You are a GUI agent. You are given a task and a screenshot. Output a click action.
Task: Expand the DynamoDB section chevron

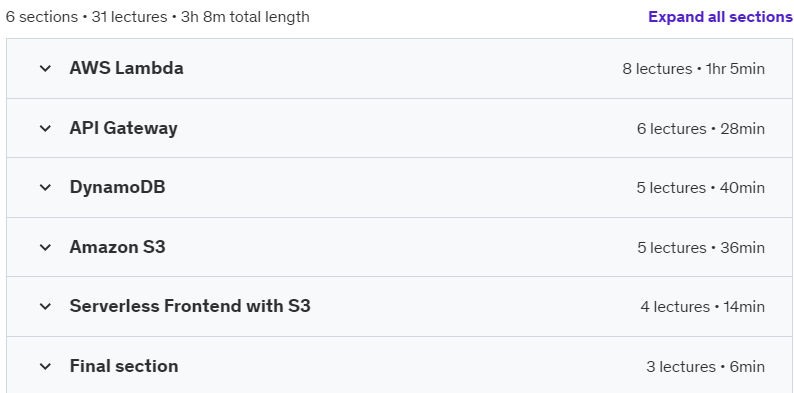tap(46, 187)
